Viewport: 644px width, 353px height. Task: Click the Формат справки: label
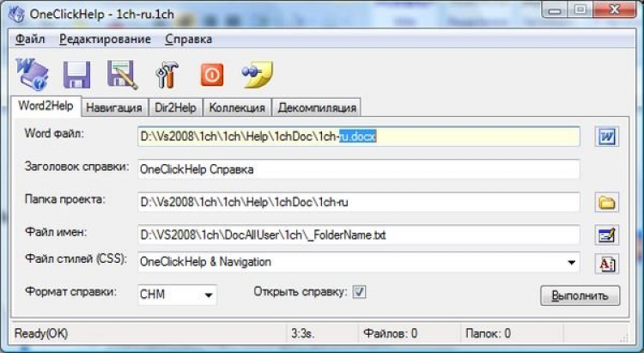point(70,292)
